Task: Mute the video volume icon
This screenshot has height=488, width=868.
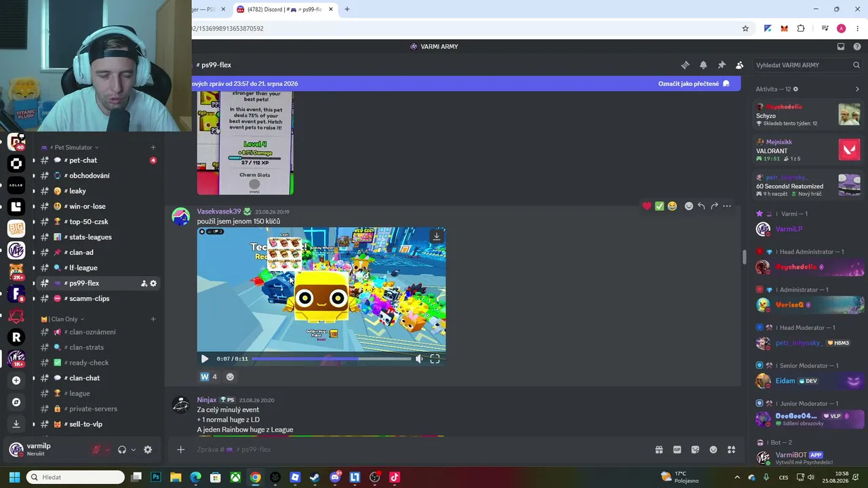Action: (x=419, y=359)
